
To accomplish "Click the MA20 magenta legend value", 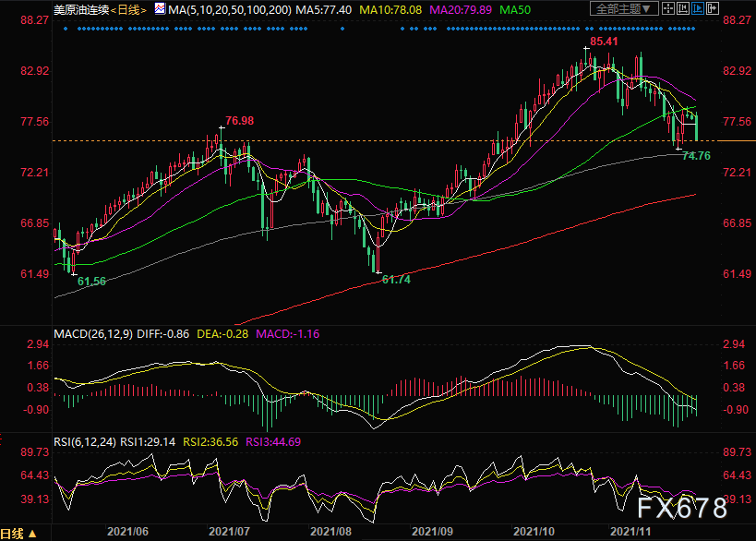I will [x=461, y=9].
